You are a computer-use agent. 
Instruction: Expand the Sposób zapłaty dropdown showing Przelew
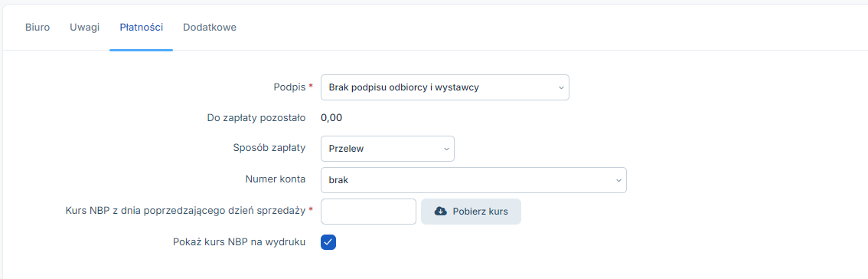(x=387, y=149)
